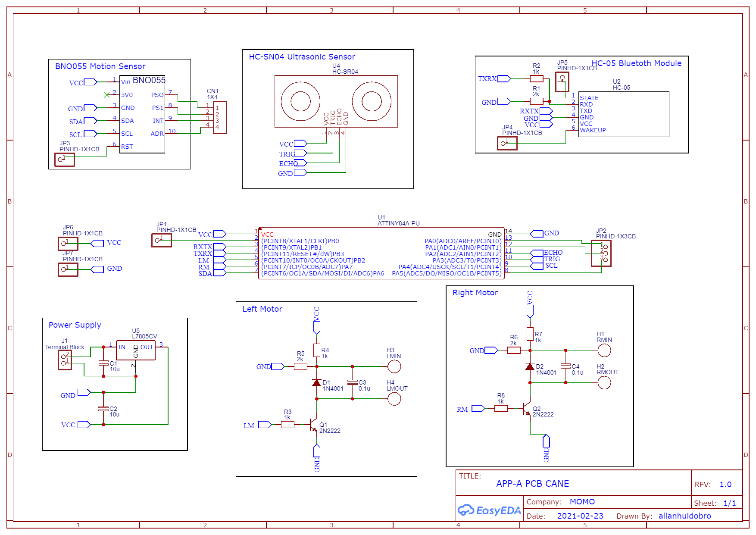Click the 'Power Supply' heading
The image size is (756, 535).
click(75, 325)
